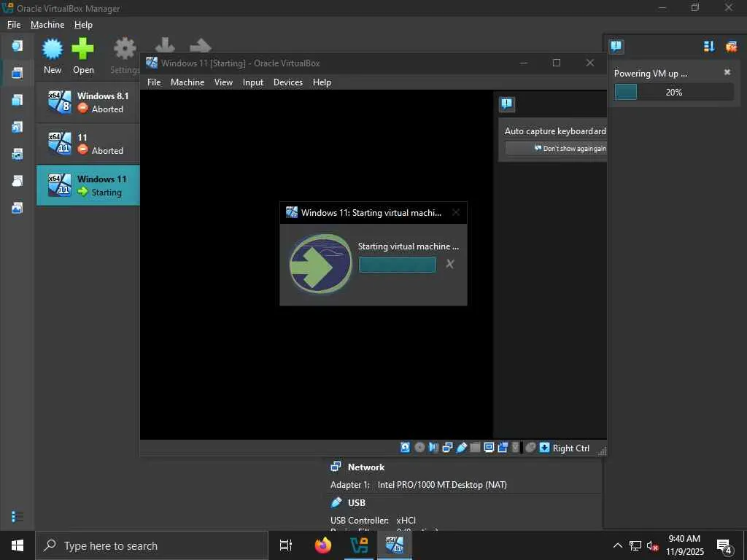
Task: Open Machine menu in the Windows 11 VM window
Action: click(187, 82)
